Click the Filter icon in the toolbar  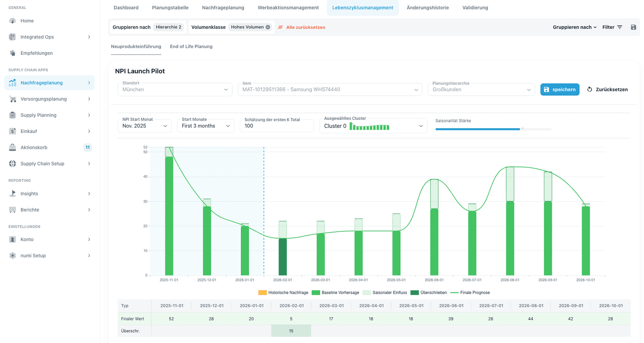point(619,27)
